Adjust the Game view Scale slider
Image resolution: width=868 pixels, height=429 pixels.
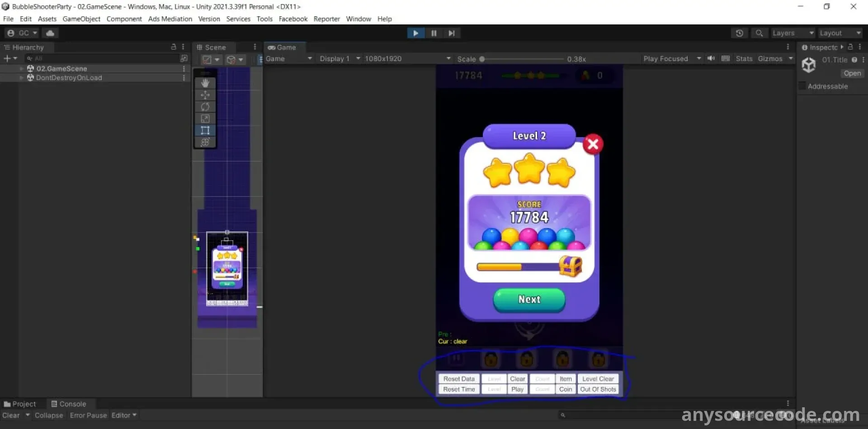482,59
